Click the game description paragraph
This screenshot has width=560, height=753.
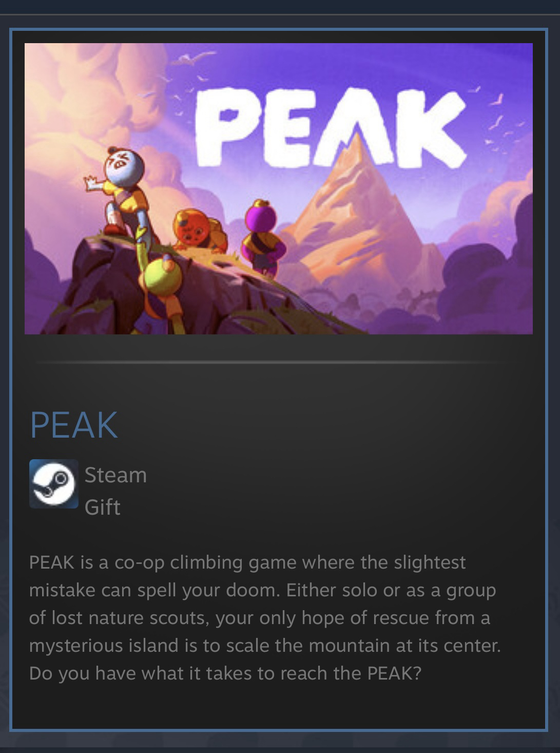pos(265,617)
